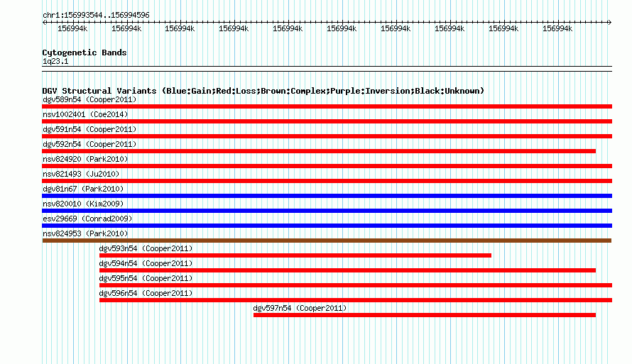Viewport: 632px width, 364px height.
Task: Click the first 156994k ruler tick label
Action: tap(72, 28)
